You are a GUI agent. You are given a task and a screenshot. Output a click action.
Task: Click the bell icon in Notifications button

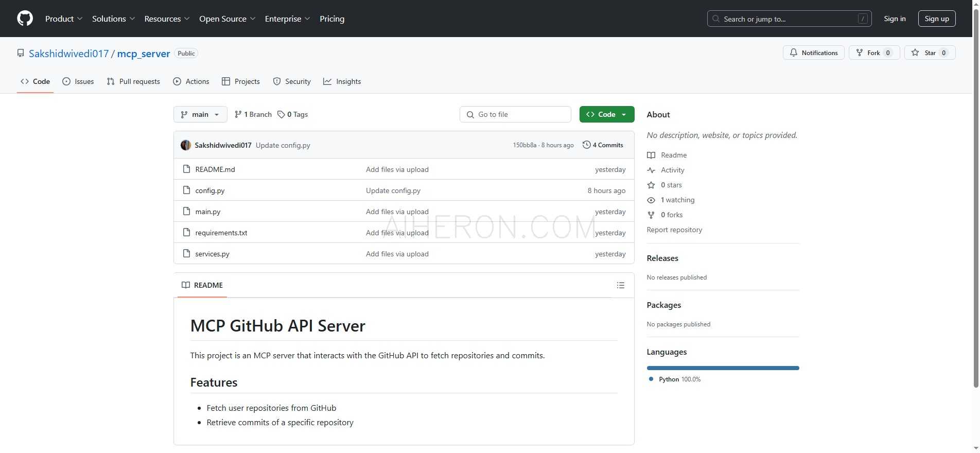pyautogui.click(x=794, y=53)
